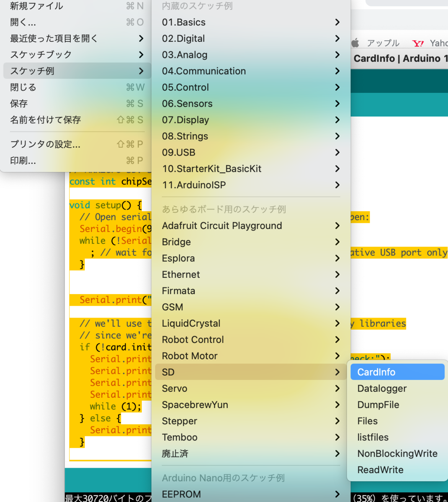
Task: Click 'void setup() {' code line
Action: click(106, 205)
